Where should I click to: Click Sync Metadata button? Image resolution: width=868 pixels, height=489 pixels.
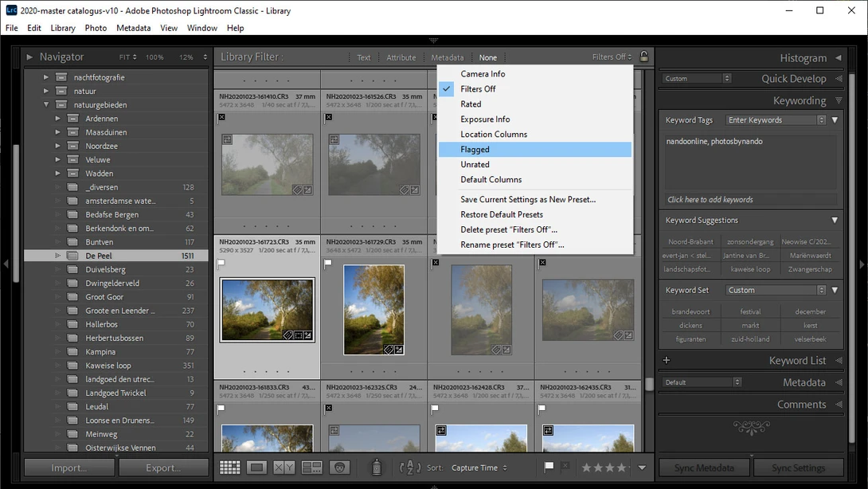[x=704, y=468]
